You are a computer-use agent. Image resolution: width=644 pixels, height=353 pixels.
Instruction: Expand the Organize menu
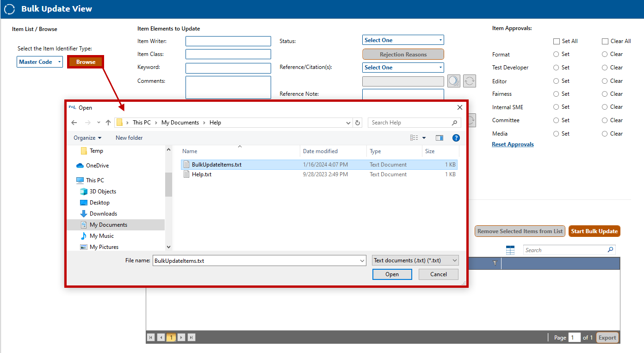[x=87, y=138]
